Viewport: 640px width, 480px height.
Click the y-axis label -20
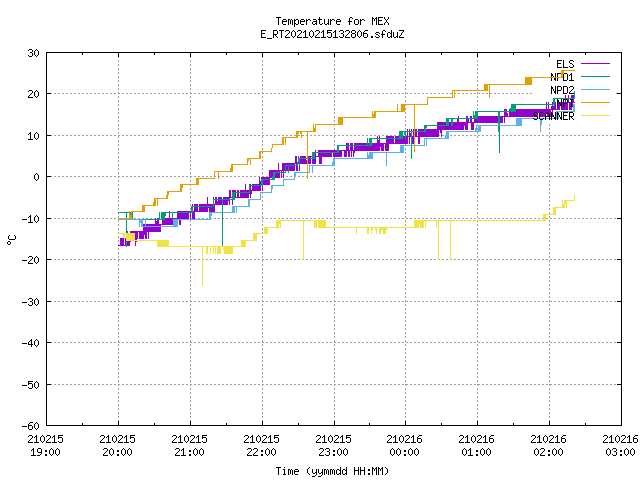point(31,260)
